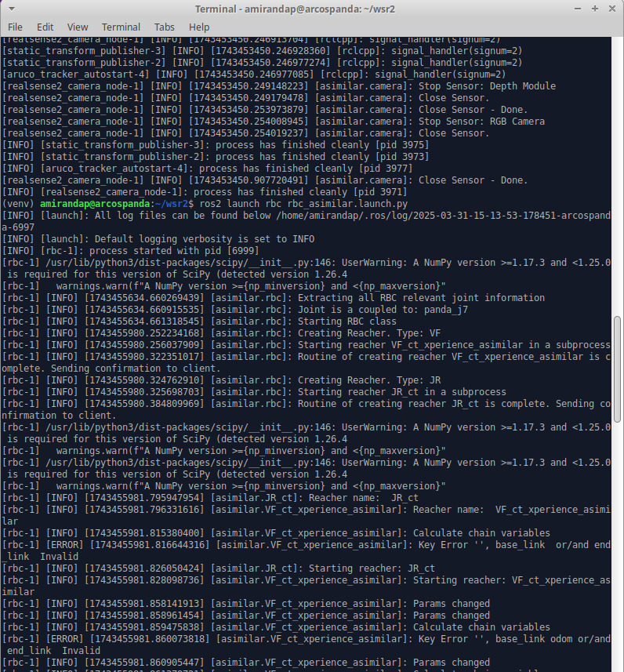The width and height of the screenshot is (624, 672).
Task: Open the Terminal menu
Action: tap(121, 27)
